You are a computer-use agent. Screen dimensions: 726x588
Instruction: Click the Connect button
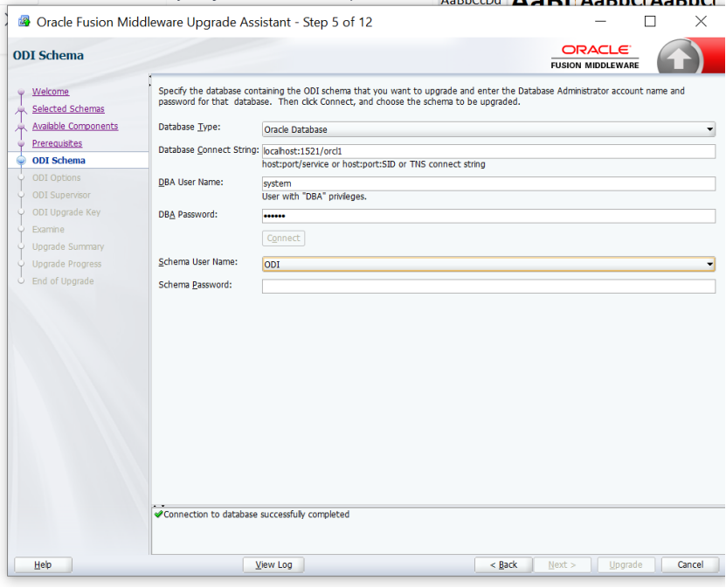tap(283, 239)
